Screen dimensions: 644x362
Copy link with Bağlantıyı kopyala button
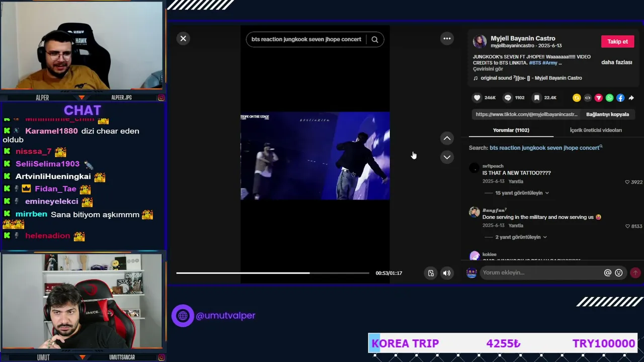click(x=607, y=115)
